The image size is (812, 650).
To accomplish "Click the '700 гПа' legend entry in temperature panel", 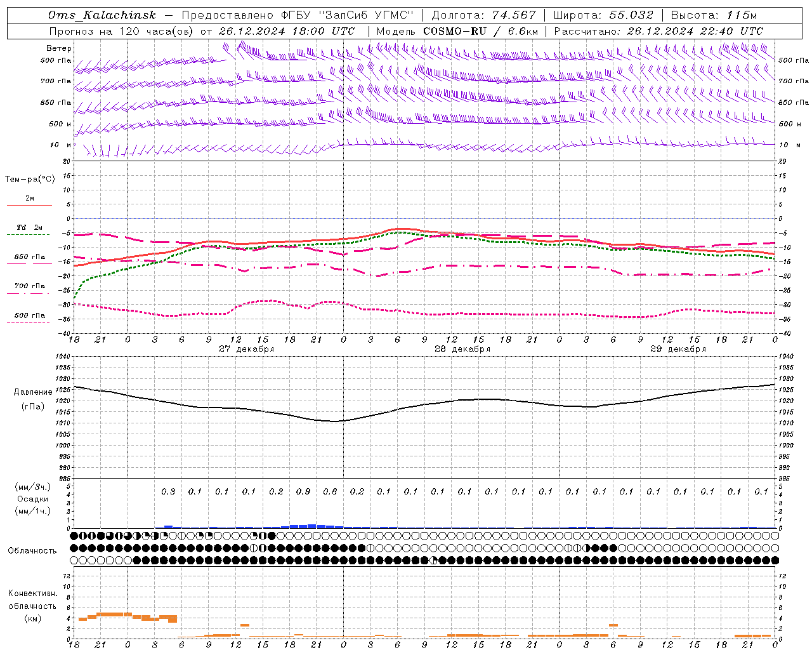I will click(29, 286).
